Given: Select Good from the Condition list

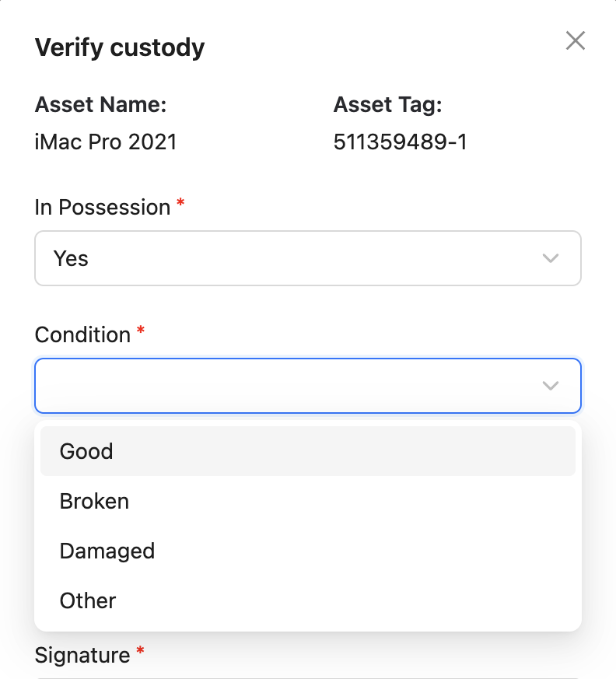Looking at the screenshot, I should 308,451.
